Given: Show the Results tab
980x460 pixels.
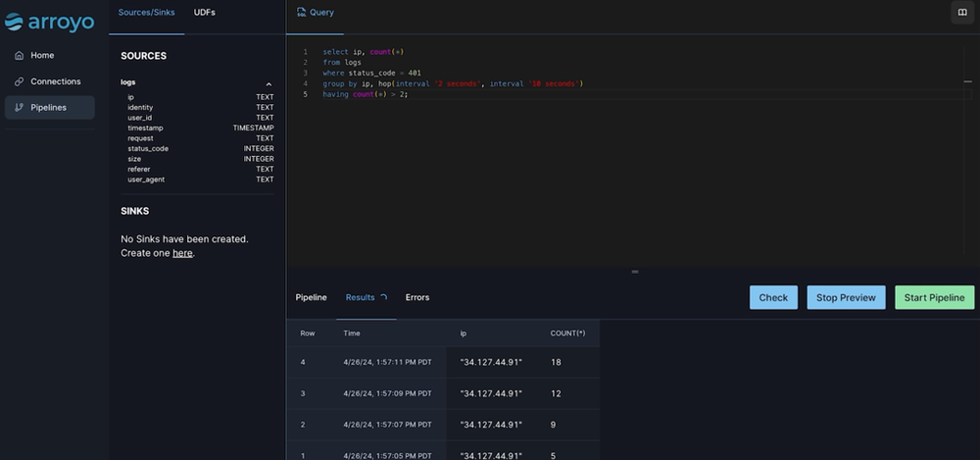Looking at the screenshot, I should (x=366, y=297).
